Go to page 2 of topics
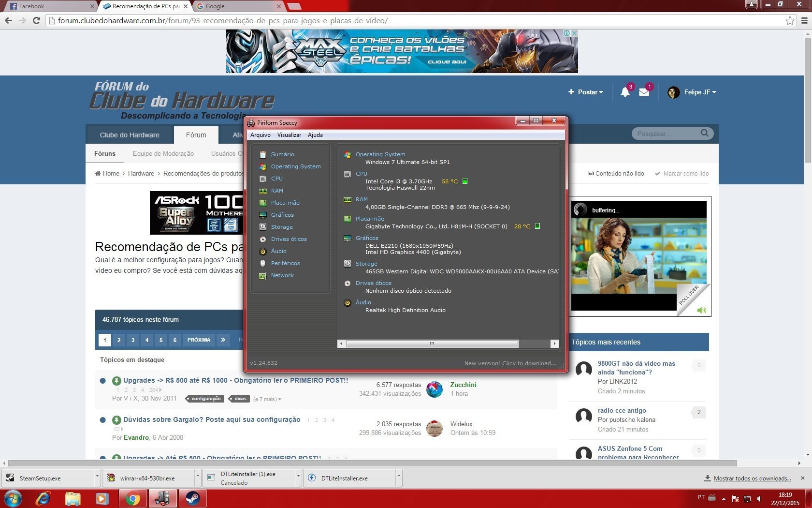The height and width of the screenshot is (508, 812). [x=119, y=340]
